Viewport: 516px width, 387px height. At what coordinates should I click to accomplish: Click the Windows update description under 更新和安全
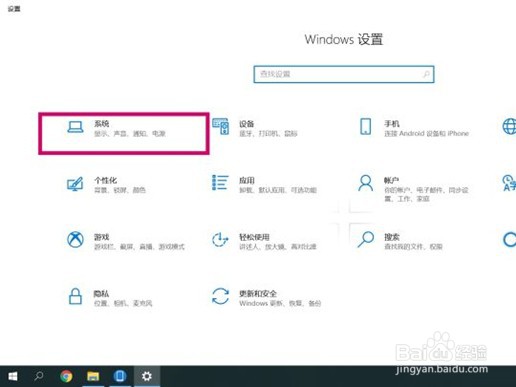click(x=280, y=303)
